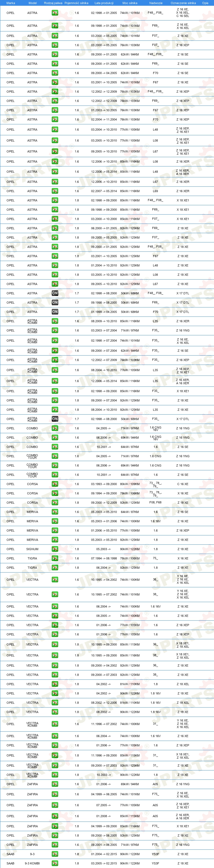214x868 pixels.
Task: Click the Marka column header
Action: pos(10,3)
